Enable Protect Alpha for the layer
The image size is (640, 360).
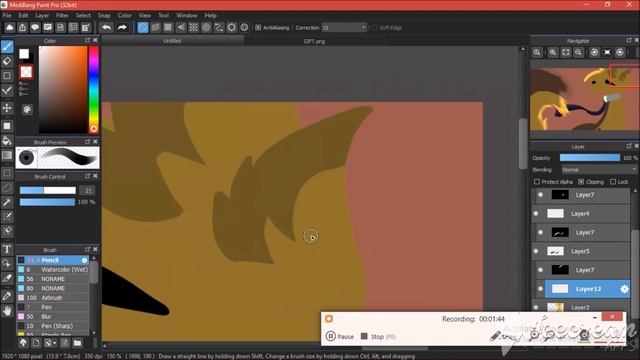537,182
